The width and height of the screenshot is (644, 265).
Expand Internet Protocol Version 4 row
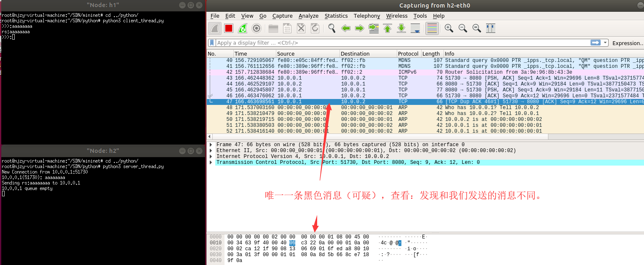[x=211, y=156]
